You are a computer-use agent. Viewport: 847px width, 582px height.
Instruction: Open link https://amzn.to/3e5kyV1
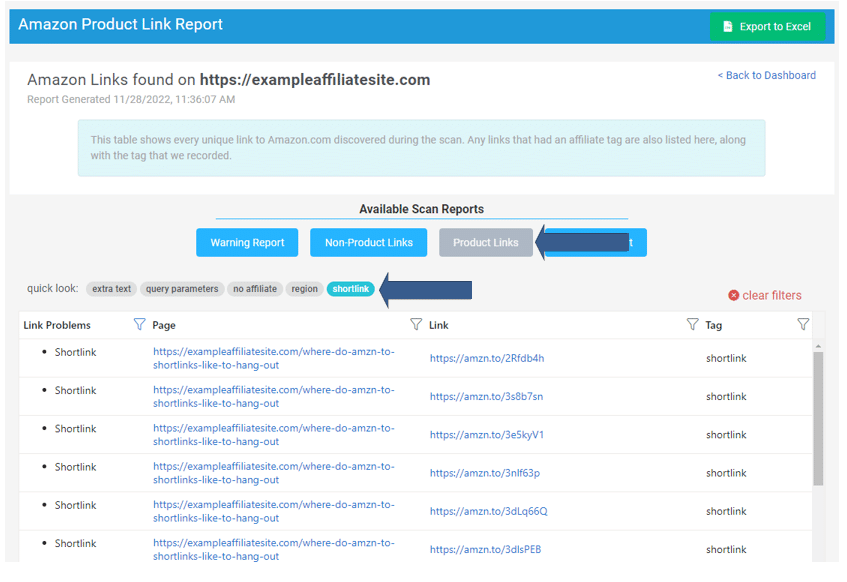click(487, 435)
